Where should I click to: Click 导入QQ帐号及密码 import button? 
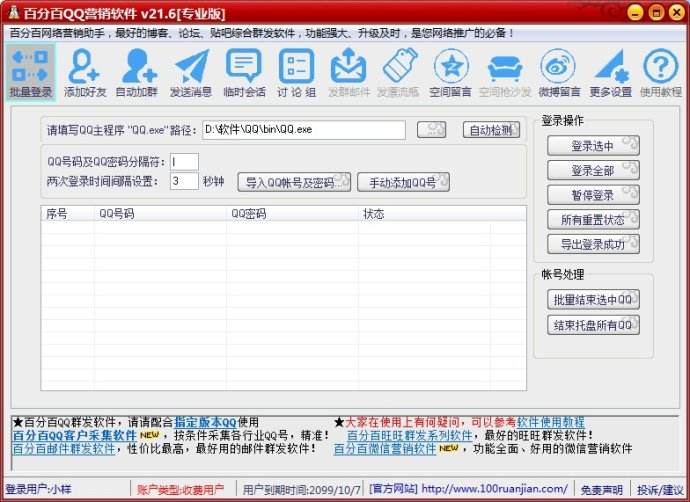(294, 182)
